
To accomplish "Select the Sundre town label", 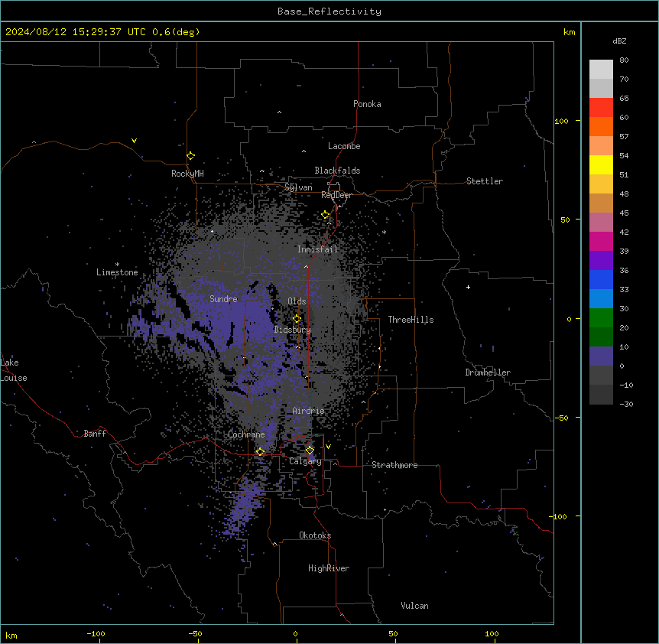I will tap(223, 299).
